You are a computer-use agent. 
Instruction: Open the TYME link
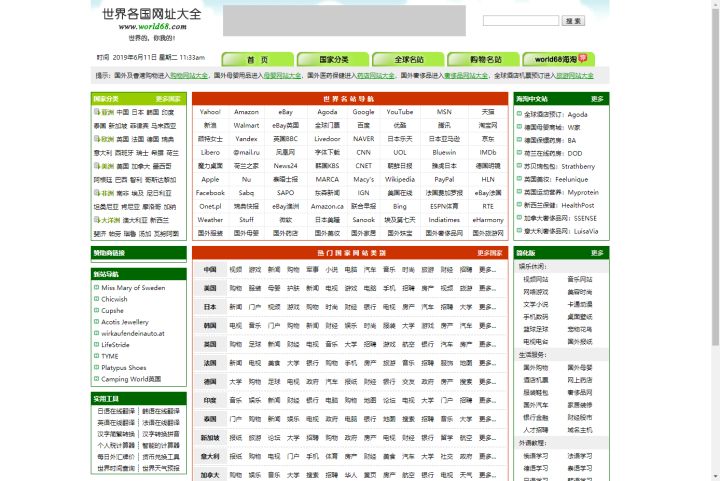110,356
